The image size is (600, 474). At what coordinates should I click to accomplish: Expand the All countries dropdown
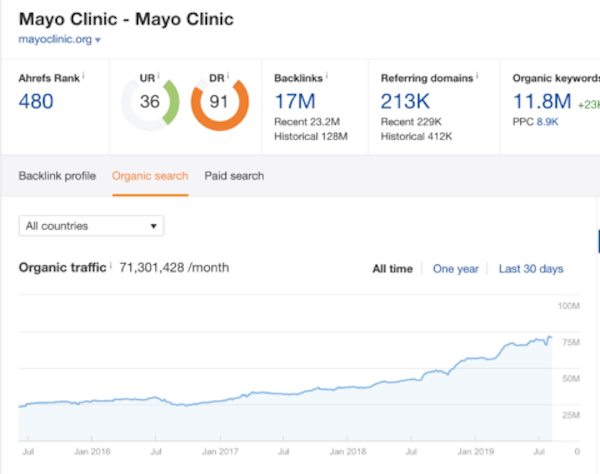coord(91,226)
